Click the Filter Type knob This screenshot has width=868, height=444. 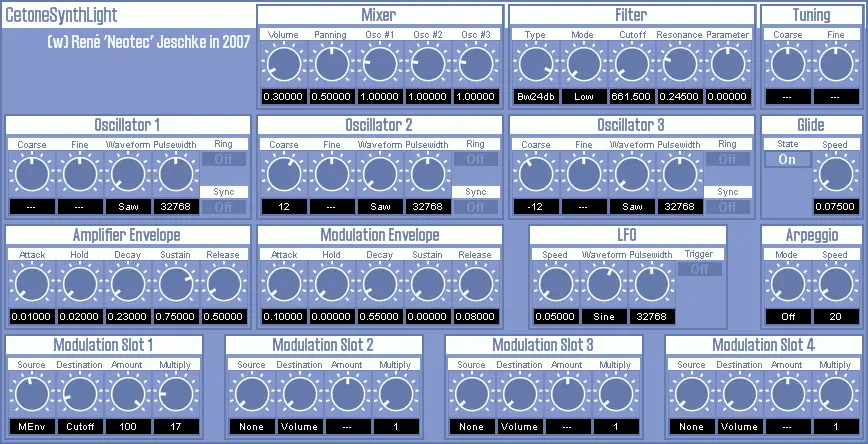tap(535, 64)
